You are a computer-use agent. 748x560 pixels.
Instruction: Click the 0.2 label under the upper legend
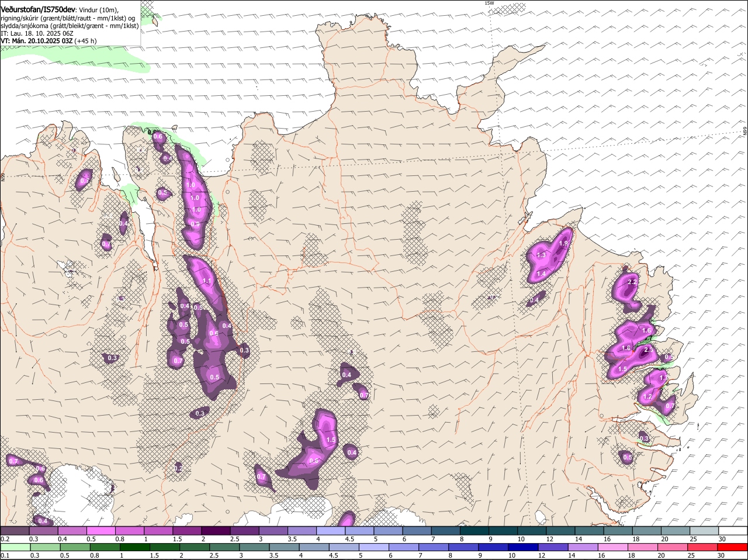[5, 539]
